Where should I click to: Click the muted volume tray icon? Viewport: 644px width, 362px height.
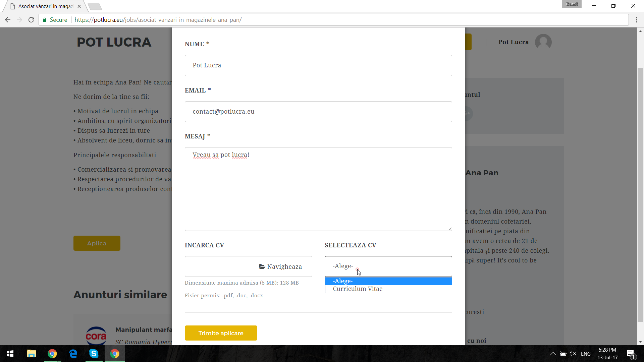pos(573,354)
